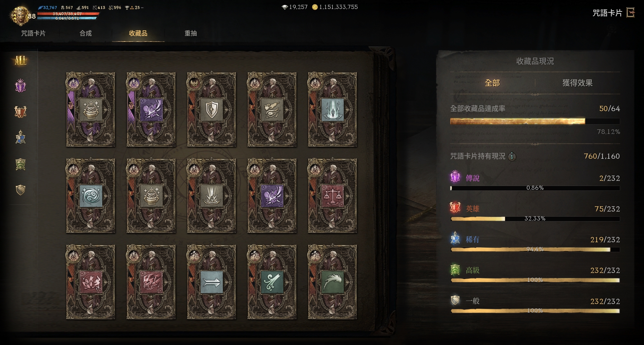Filter by purple legendary grade icon
This screenshot has width=644, height=345.
click(x=20, y=86)
